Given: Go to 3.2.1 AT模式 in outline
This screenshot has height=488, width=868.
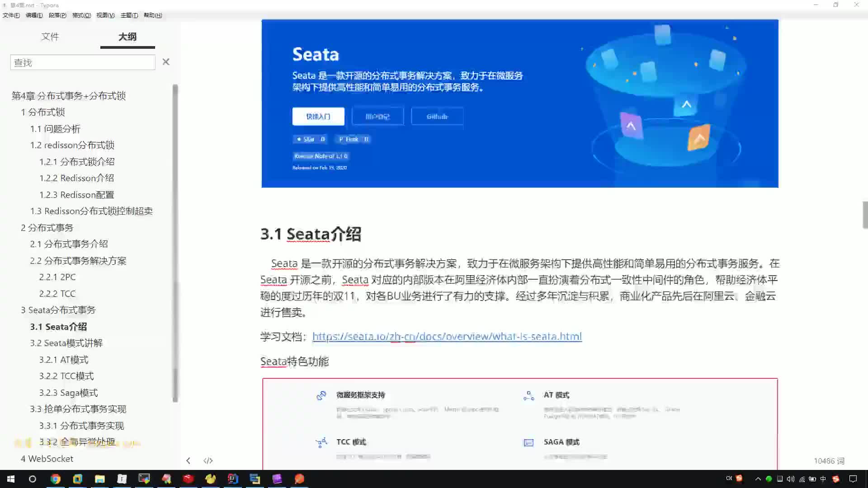Looking at the screenshot, I should click(64, 360).
